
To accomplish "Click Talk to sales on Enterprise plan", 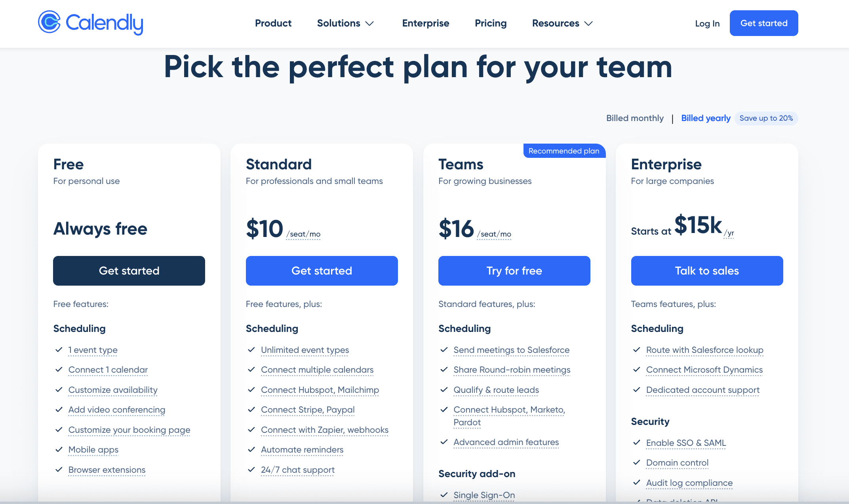I will tap(706, 271).
